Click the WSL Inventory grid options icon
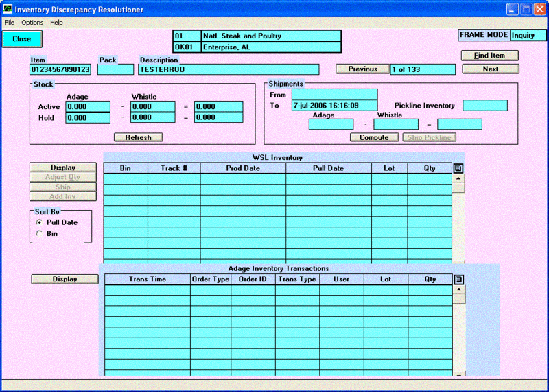 pyautogui.click(x=458, y=168)
